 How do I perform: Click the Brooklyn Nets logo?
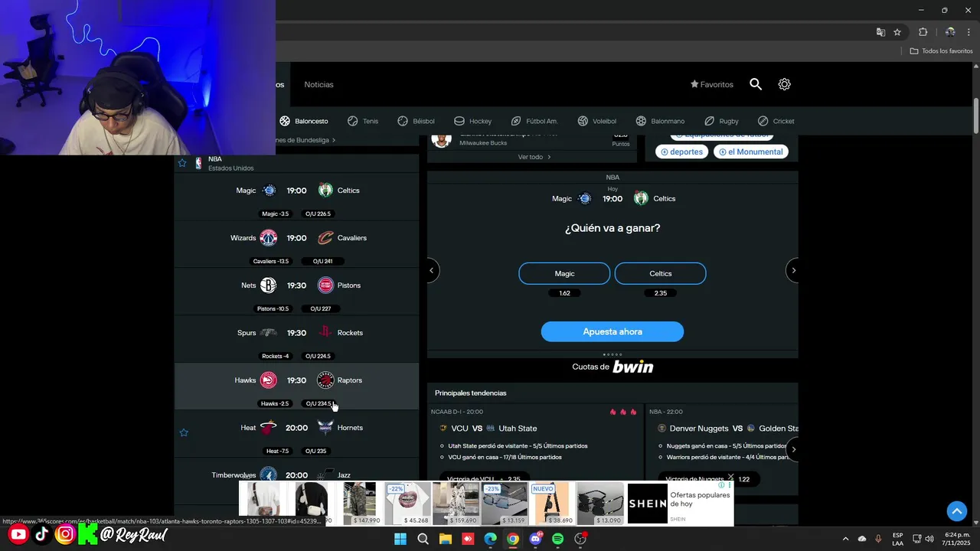pyautogui.click(x=268, y=285)
